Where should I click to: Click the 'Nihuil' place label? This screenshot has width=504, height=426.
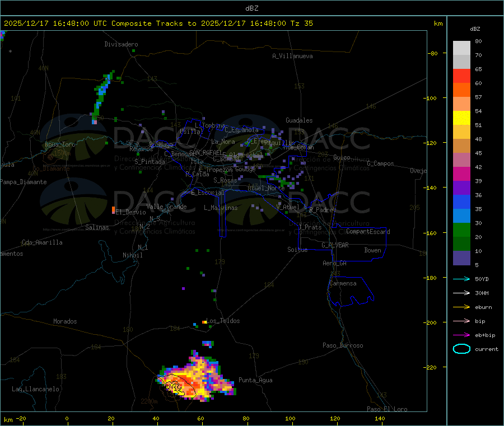[x=132, y=255]
